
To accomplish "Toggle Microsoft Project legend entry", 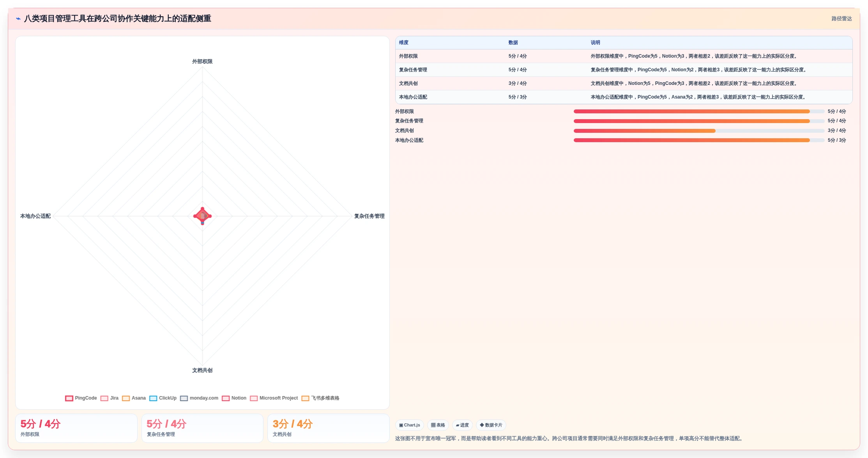I will coord(274,398).
